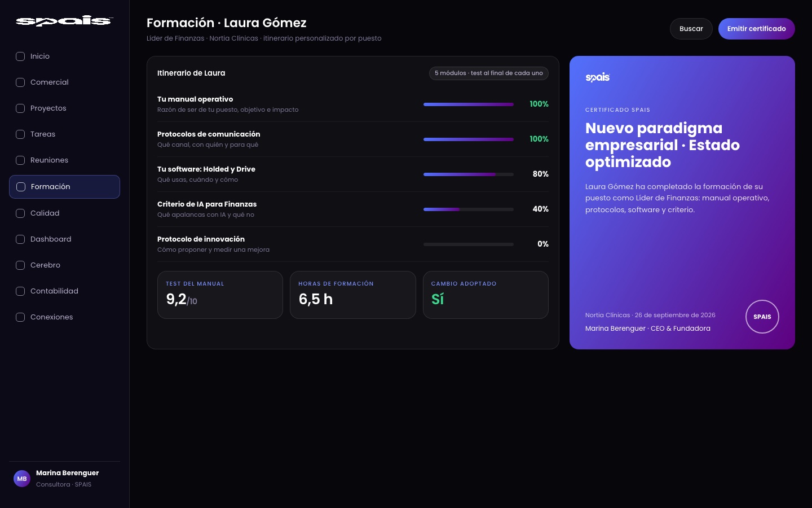Navigate to Tareas
The image size is (812, 508).
(x=64, y=134)
